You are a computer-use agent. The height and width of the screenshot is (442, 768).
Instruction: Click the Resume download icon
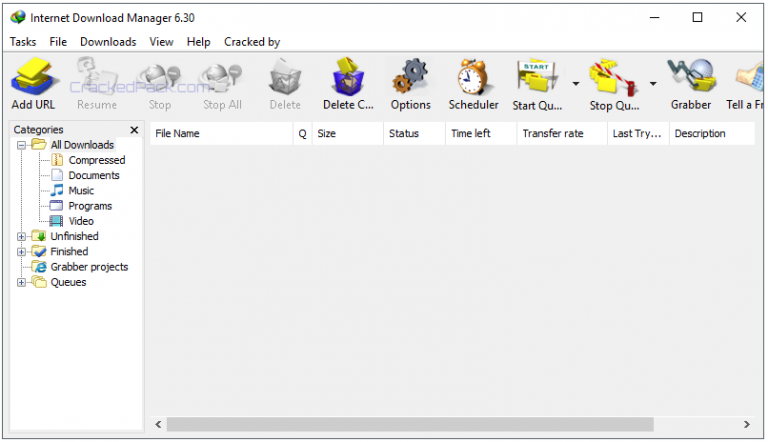[x=96, y=76]
